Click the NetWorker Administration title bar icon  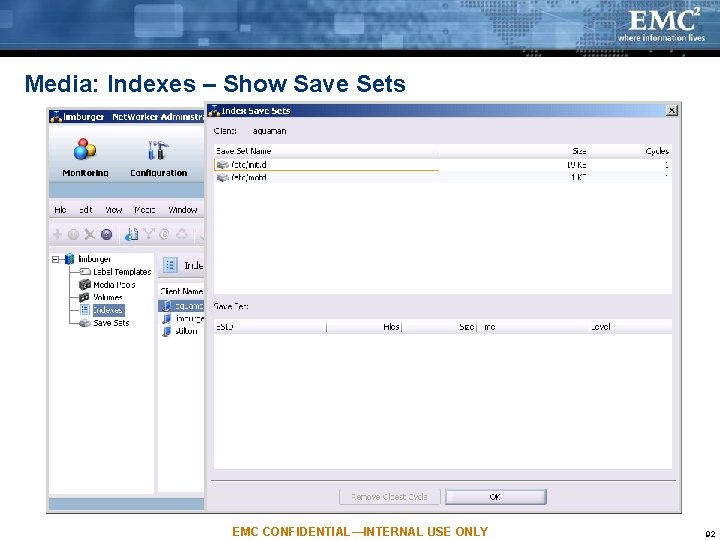pos(56,117)
